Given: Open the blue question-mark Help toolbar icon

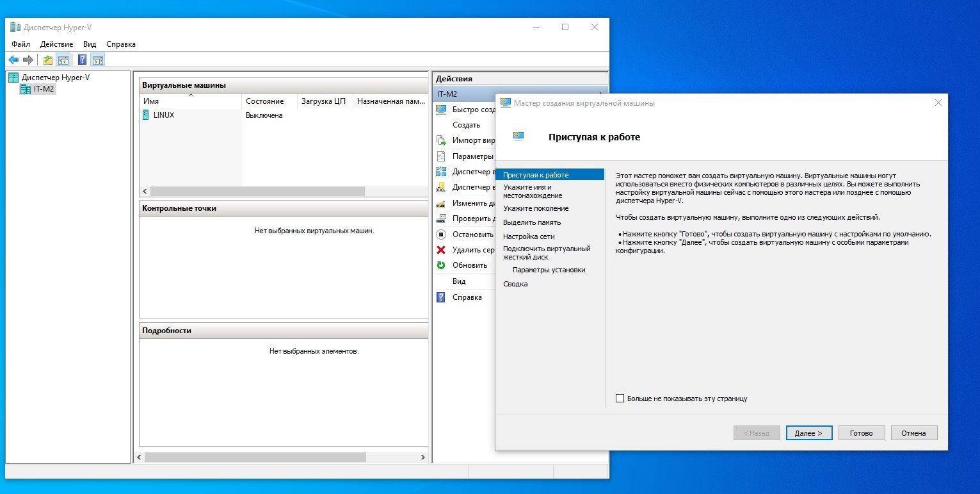Looking at the screenshot, I should pos(82,60).
